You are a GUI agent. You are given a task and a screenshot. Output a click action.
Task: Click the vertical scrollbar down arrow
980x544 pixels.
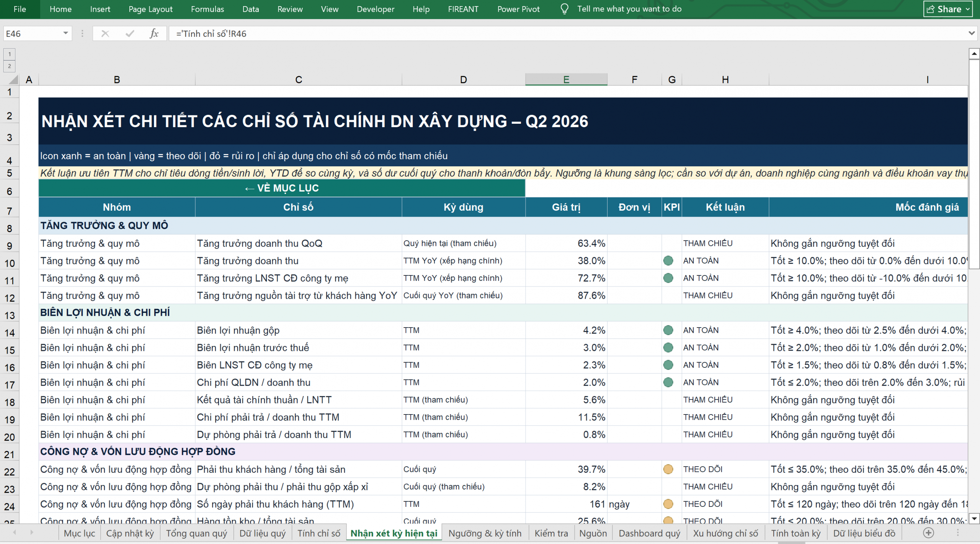coord(974,519)
